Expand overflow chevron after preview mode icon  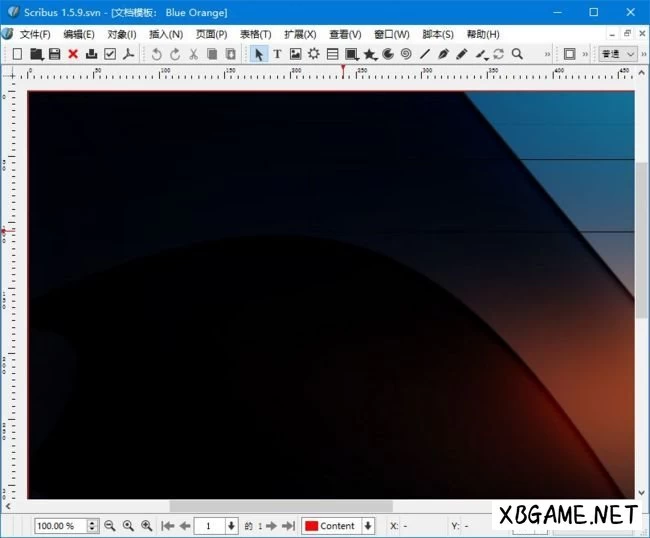click(585, 54)
